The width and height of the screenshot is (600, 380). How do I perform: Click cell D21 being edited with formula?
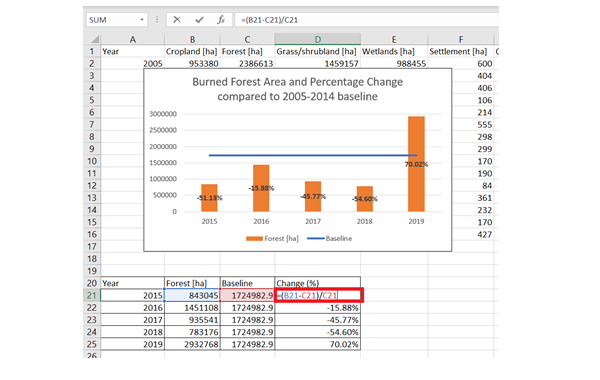tap(318, 295)
